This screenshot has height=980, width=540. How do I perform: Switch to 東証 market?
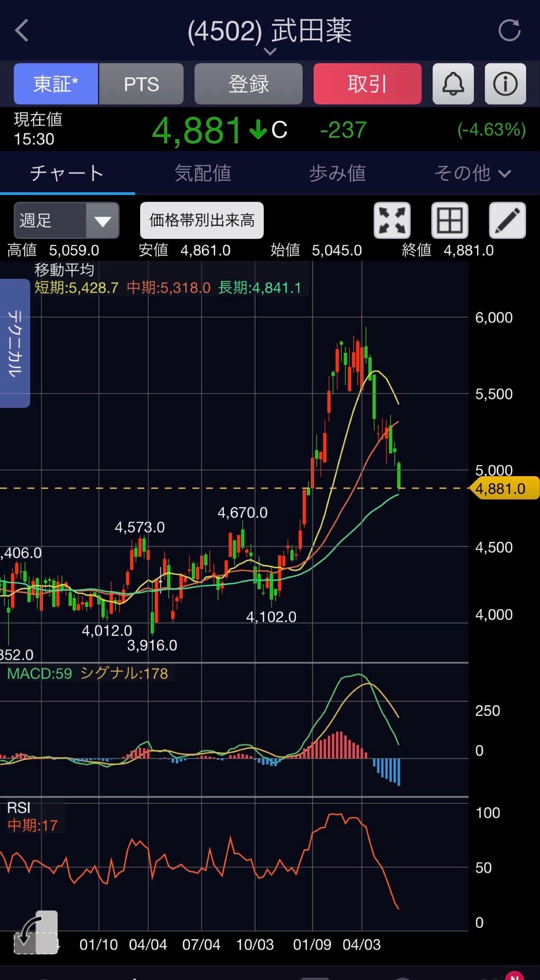click(x=56, y=84)
